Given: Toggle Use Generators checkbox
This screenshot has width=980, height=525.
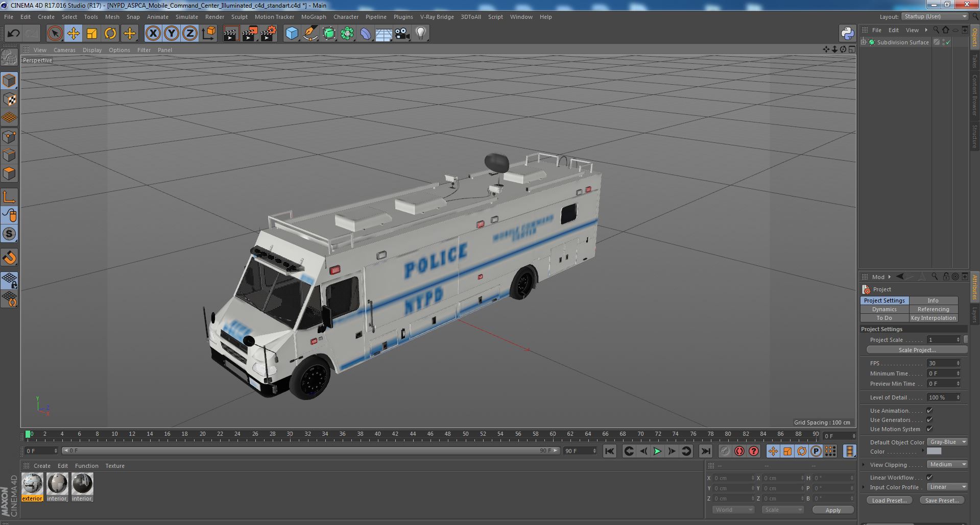Looking at the screenshot, I should pos(929,420).
